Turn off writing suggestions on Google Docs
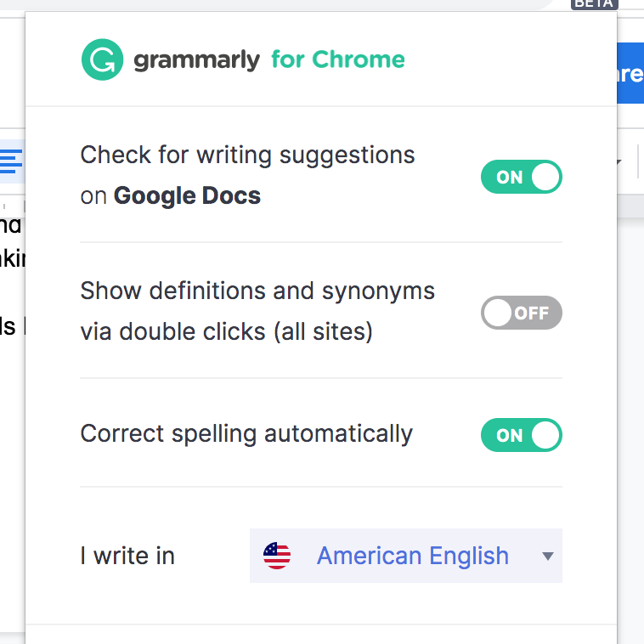The image size is (644, 644). pyautogui.click(x=521, y=177)
